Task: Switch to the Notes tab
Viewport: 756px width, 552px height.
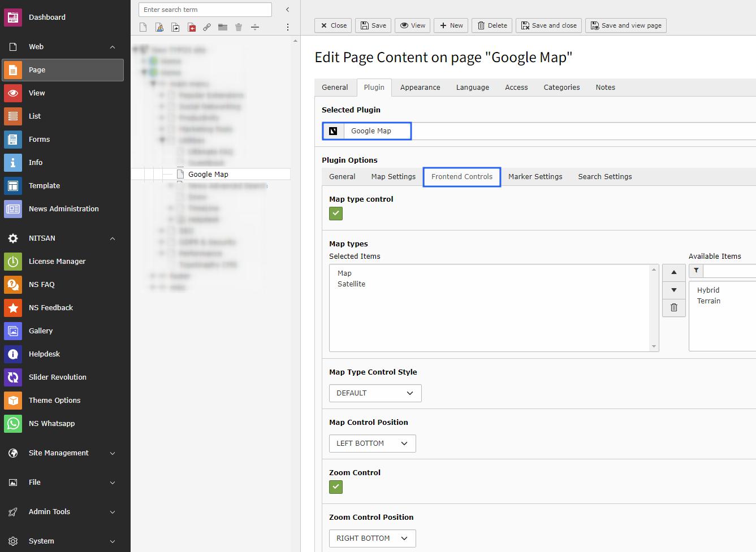Action: (605, 88)
